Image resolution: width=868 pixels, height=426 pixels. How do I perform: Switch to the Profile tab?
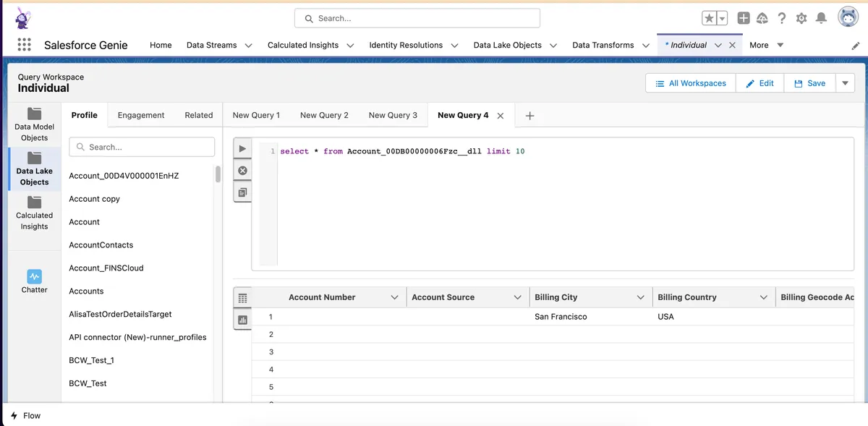point(85,115)
